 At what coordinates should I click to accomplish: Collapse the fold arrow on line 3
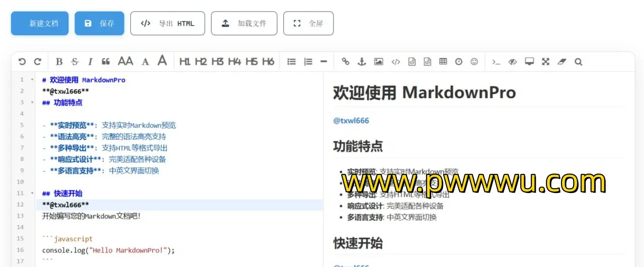coord(32,103)
